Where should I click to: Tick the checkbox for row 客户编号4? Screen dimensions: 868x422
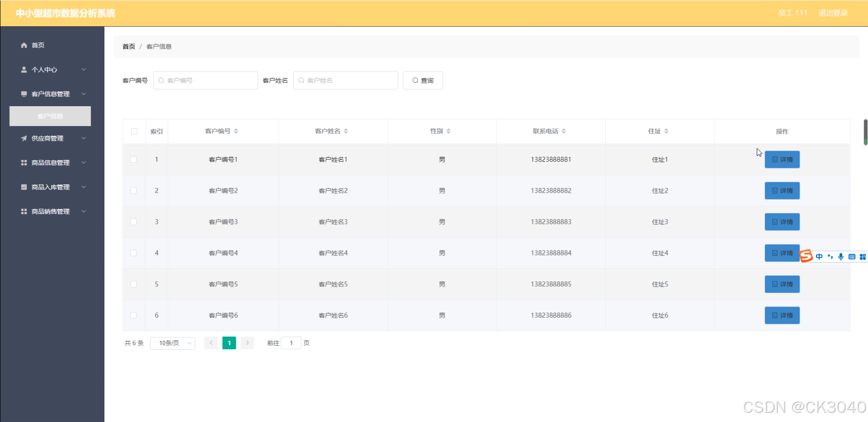pyautogui.click(x=133, y=253)
